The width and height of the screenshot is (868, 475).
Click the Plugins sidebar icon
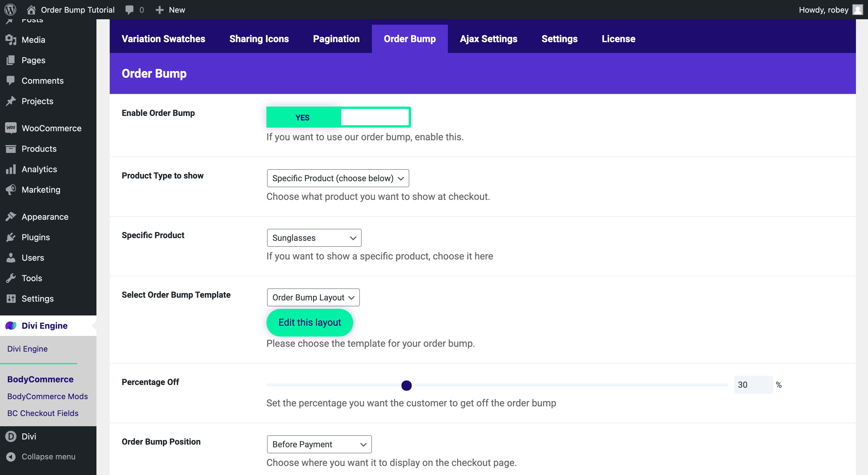point(11,237)
